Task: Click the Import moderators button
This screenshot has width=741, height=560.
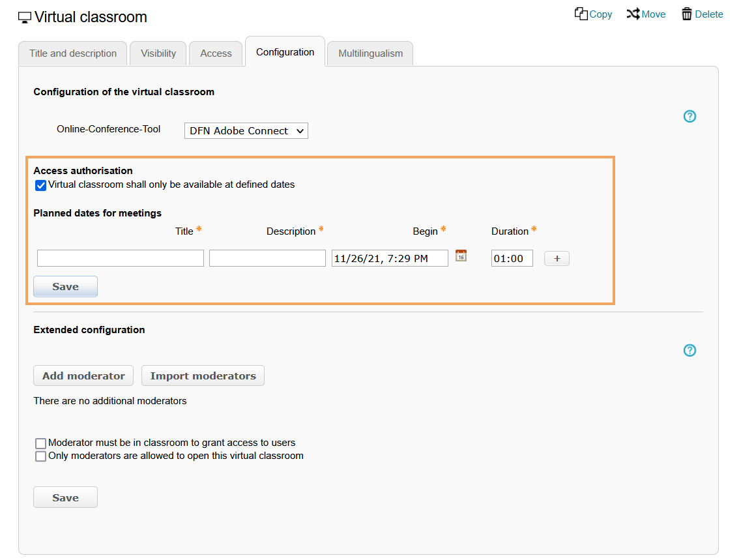Action: (203, 376)
